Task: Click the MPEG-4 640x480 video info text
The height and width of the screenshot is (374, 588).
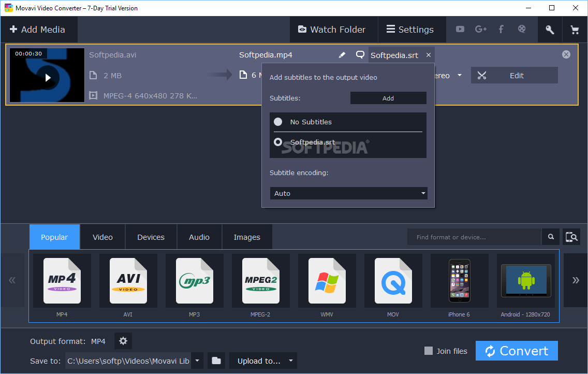Action: 150,96
